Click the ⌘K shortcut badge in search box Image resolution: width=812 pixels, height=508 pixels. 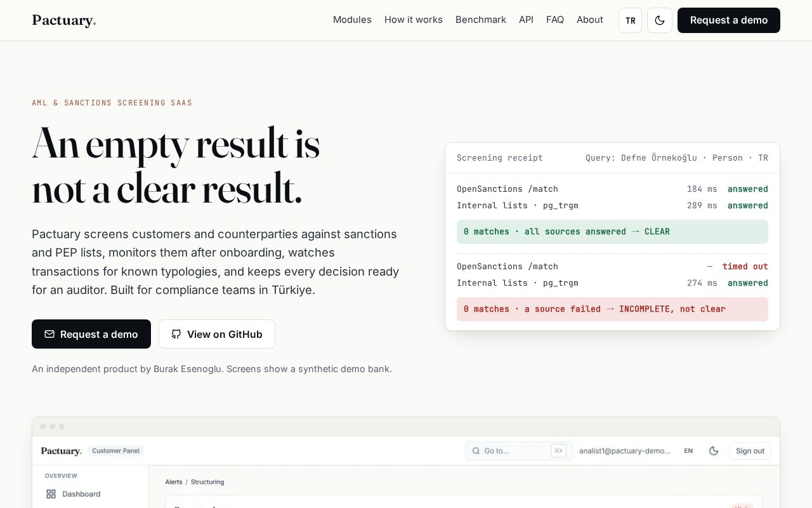coord(558,451)
